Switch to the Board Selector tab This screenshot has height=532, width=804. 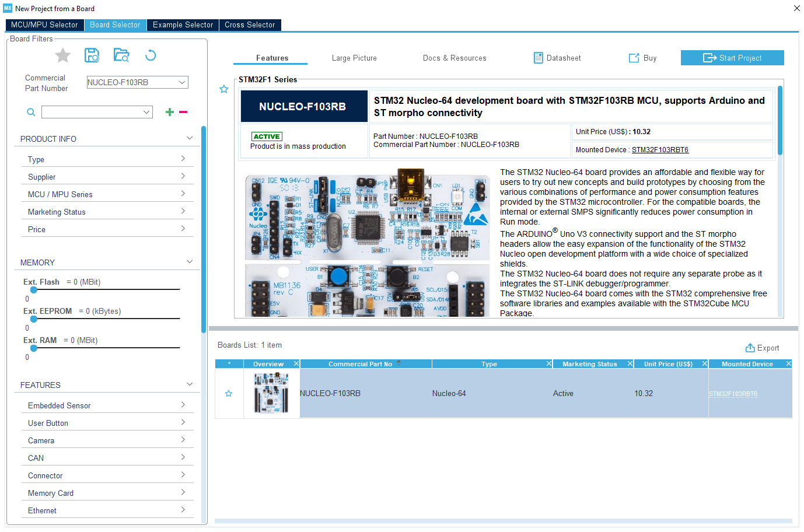(115, 25)
